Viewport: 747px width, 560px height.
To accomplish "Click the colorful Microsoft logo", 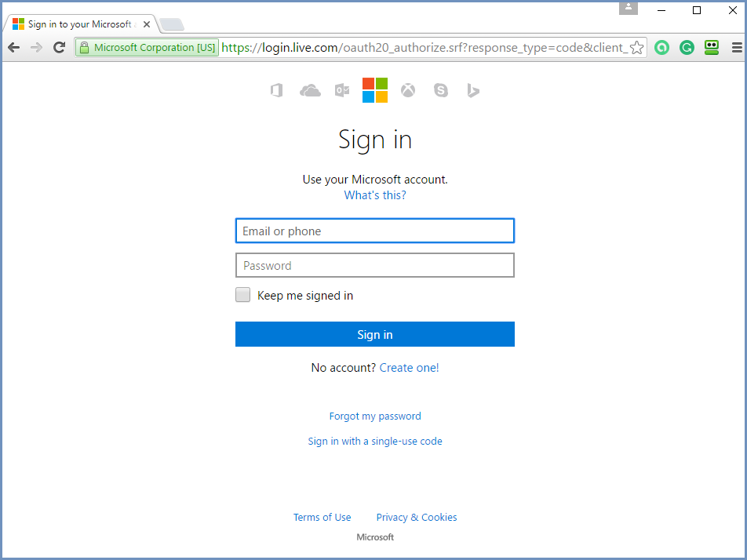I will pyautogui.click(x=375, y=90).
